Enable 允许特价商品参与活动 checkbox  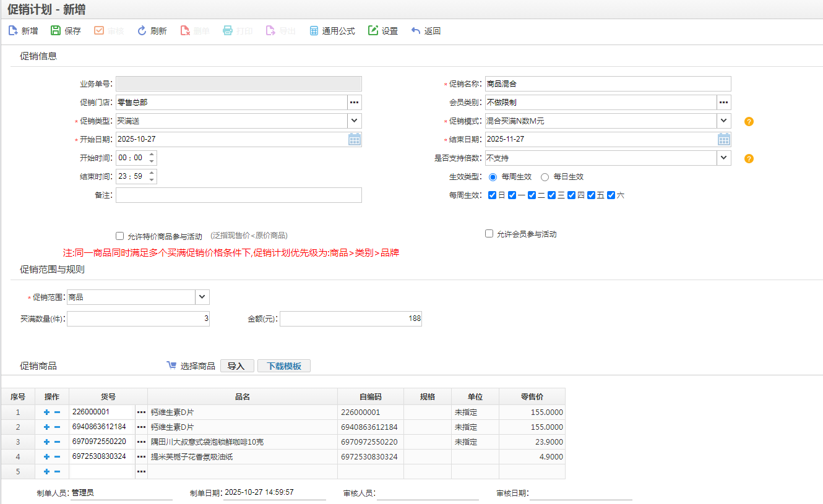(x=120, y=236)
